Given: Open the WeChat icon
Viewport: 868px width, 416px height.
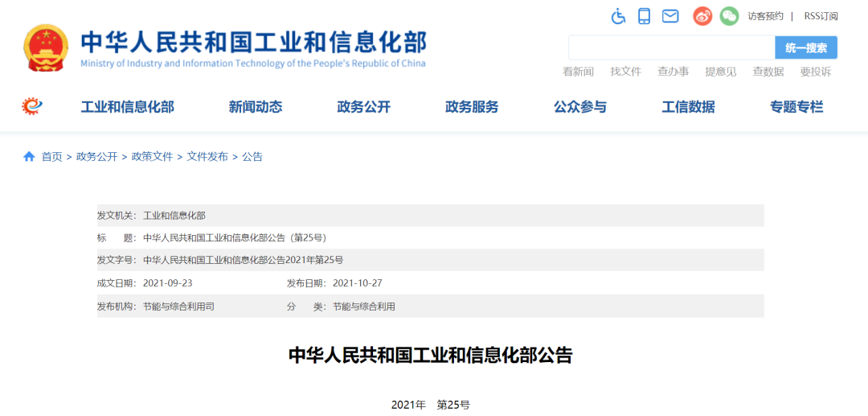Looking at the screenshot, I should coord(729,16).
